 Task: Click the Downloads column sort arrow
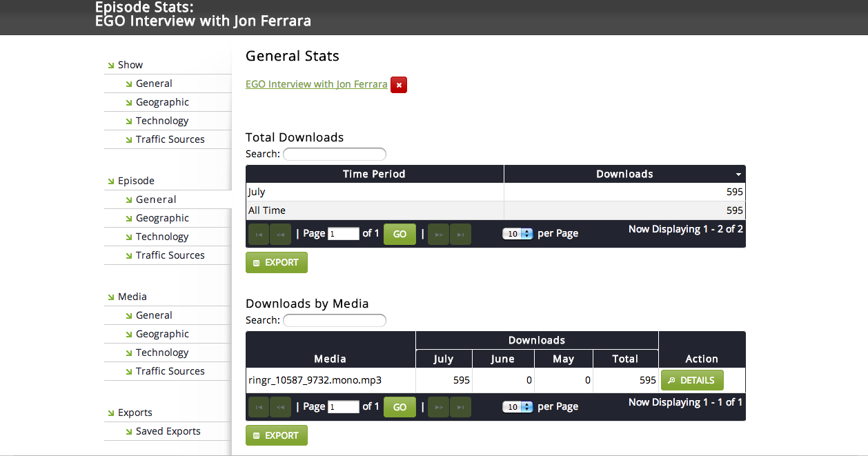point(738,175)
